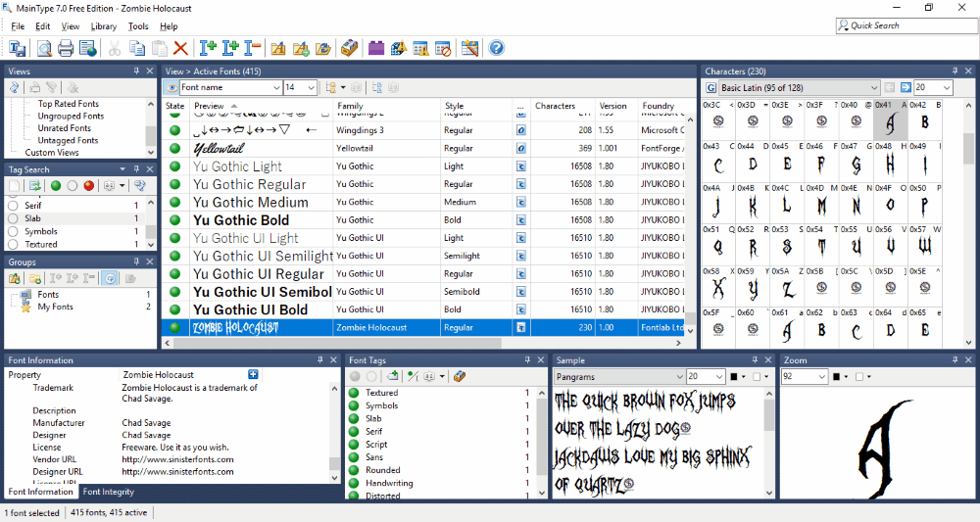
Task: Click the calendar with red prohibited icon
Action: point(443,48)
